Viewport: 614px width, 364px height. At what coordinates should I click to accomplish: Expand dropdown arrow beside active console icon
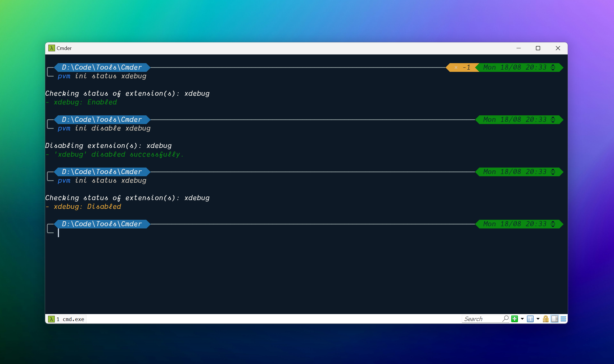click(x=538, y=319)
